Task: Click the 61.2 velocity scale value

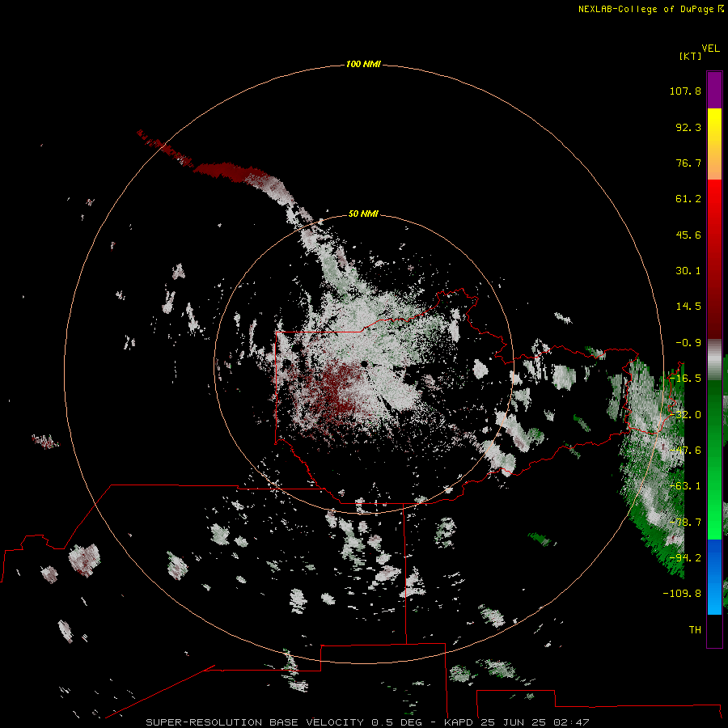Action: [x=688, y=199]
